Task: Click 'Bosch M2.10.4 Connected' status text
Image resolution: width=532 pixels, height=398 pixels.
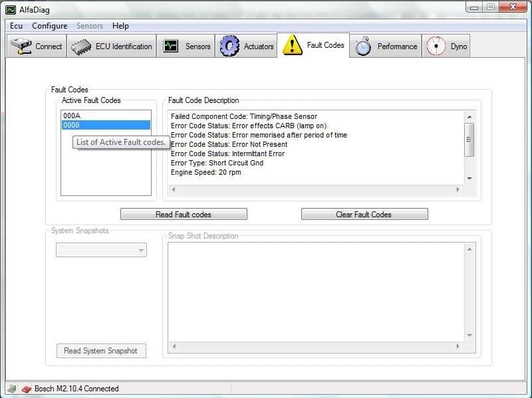Action: pyautogui.click(x=76, y=389)
